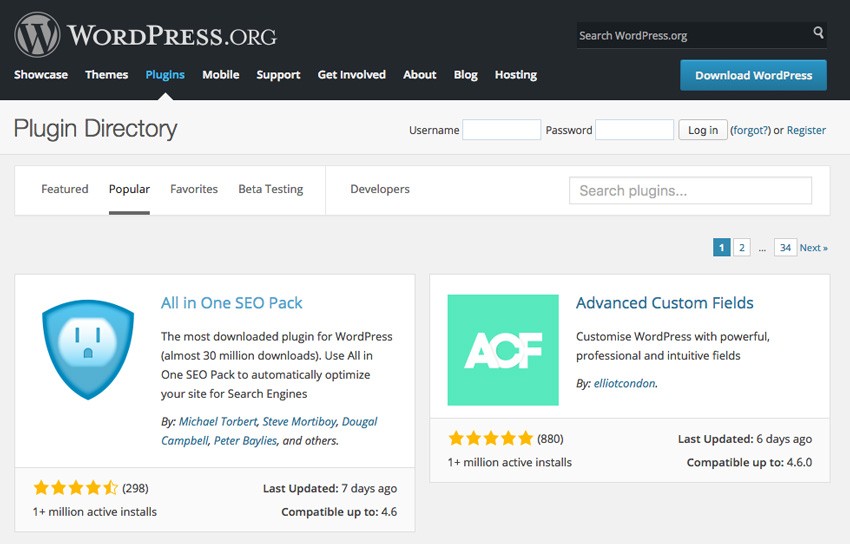Image resolution: width=850 pixels, height=544 pixels.
Task: Click 'Last Updated: 7 days ago' text
Action: tap(330, 488)
